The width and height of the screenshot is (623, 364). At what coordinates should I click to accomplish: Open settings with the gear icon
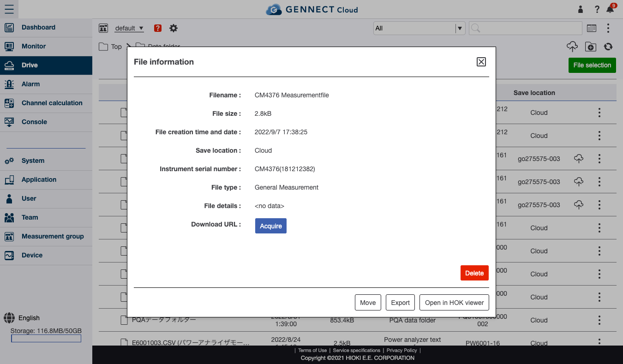click(174, 28)
